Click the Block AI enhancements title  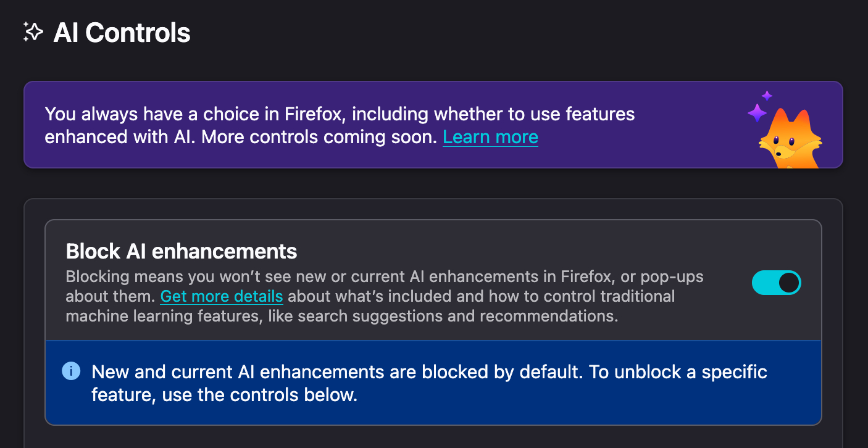[x=182, y=251]
